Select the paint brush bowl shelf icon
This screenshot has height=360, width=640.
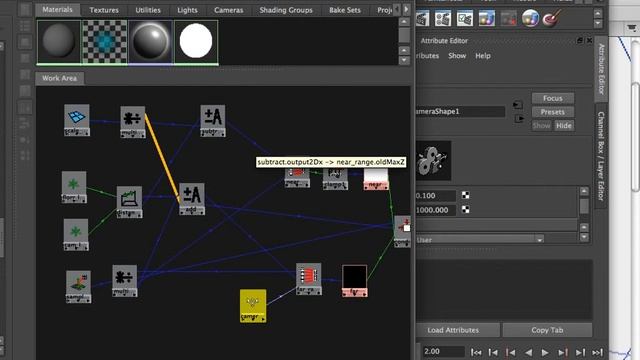(x=551, y=18)
